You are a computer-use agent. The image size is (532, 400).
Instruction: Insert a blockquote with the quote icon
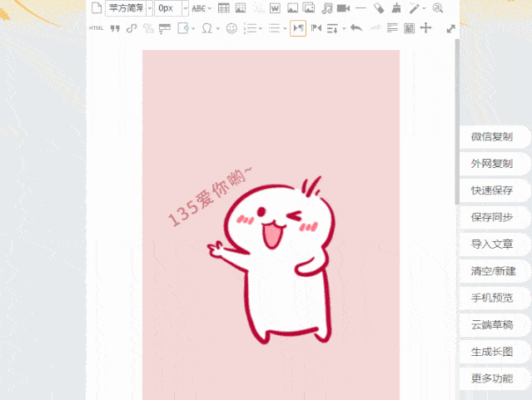115,28
